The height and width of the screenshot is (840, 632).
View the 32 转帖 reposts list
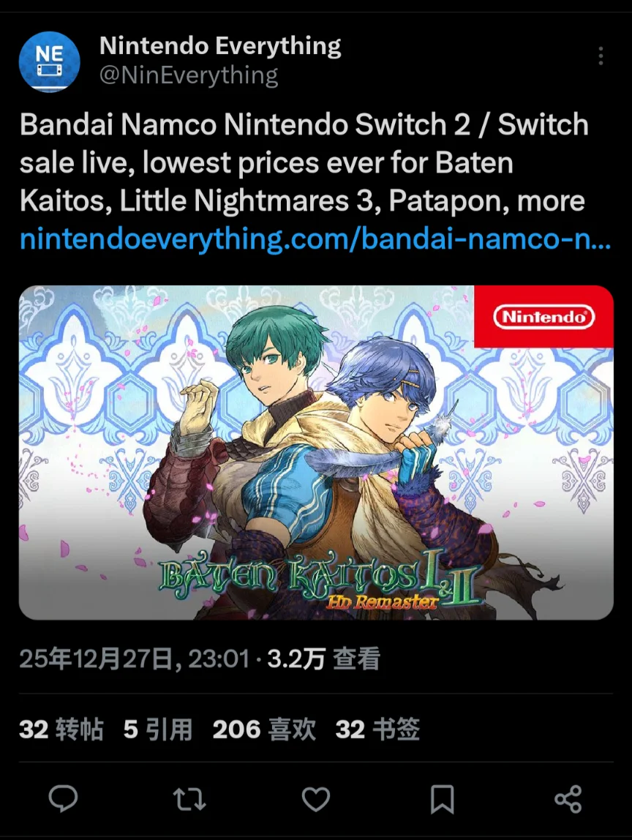[x=61, y=729]
